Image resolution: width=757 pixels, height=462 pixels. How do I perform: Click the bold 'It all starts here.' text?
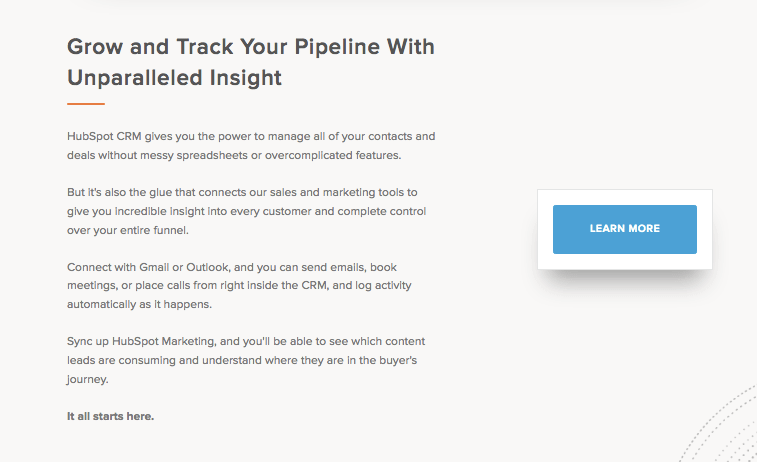[x=111, y=416]
